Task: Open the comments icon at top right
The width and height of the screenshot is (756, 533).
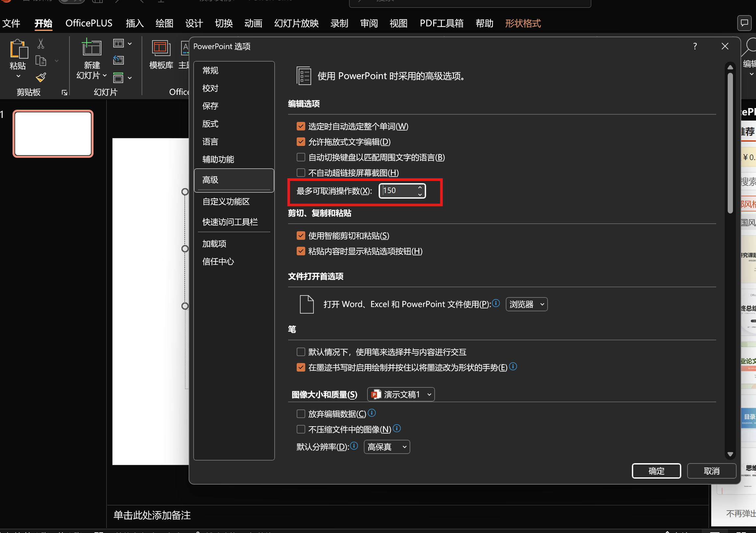Action: click(x=744, y=23)
